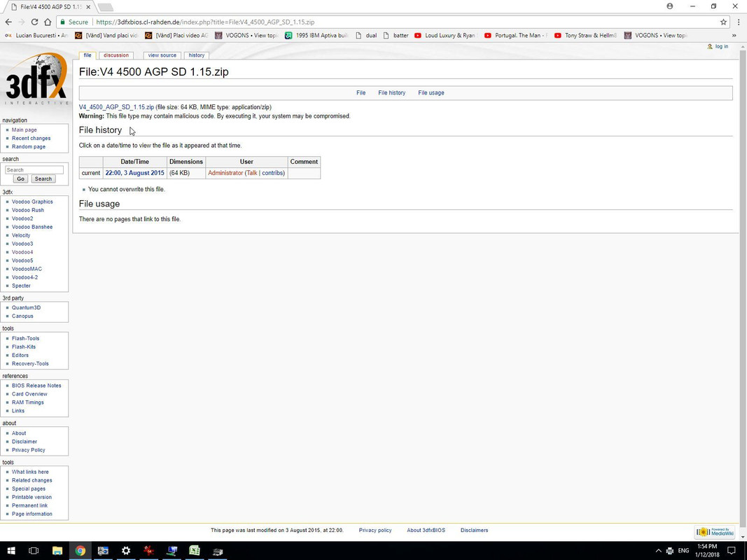747x560 pixels.
Task: Open the 22:00, 3 August 2015 revision
Action: pyautogui.click(x=135, y=173)
